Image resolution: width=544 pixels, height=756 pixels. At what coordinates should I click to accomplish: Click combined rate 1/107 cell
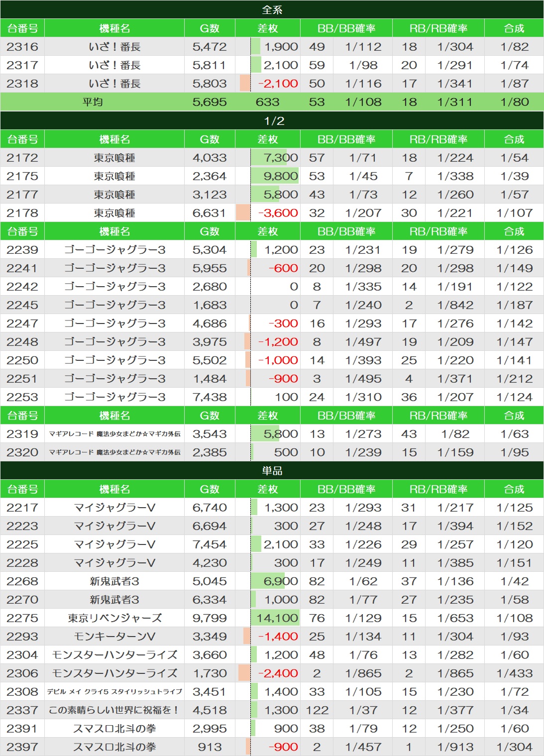(515, 213)
